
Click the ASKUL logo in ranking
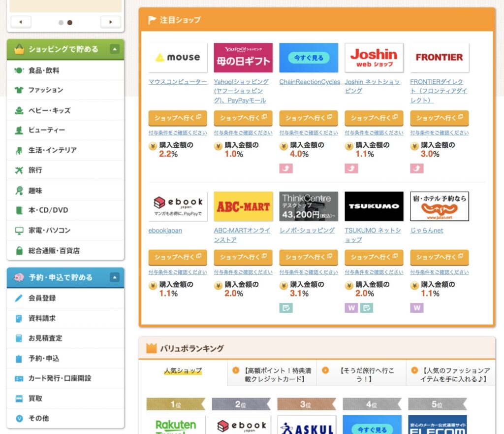click(x=307, y=425)
